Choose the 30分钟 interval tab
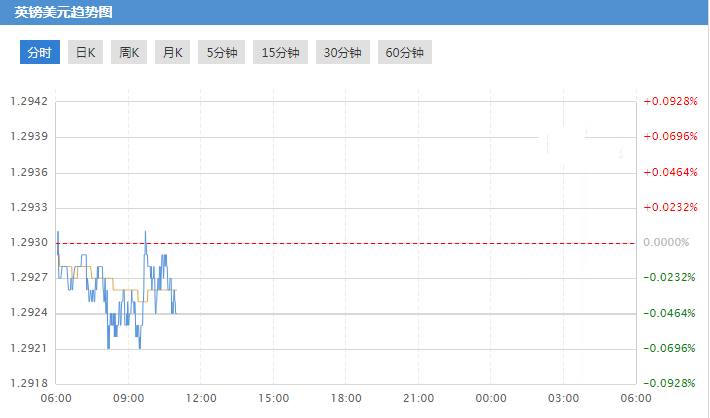Image resolution: width=710 pixels, height=418 pixels. click(x=343, y=53)
